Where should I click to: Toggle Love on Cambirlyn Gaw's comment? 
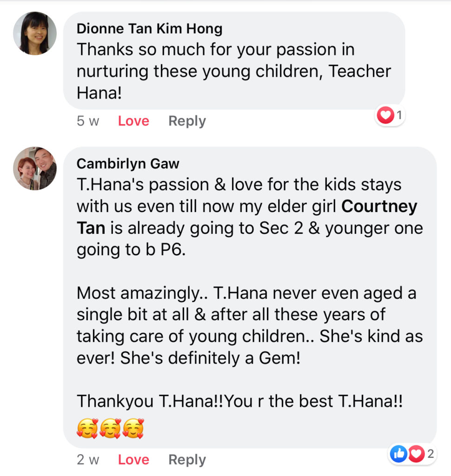[133, 459]
